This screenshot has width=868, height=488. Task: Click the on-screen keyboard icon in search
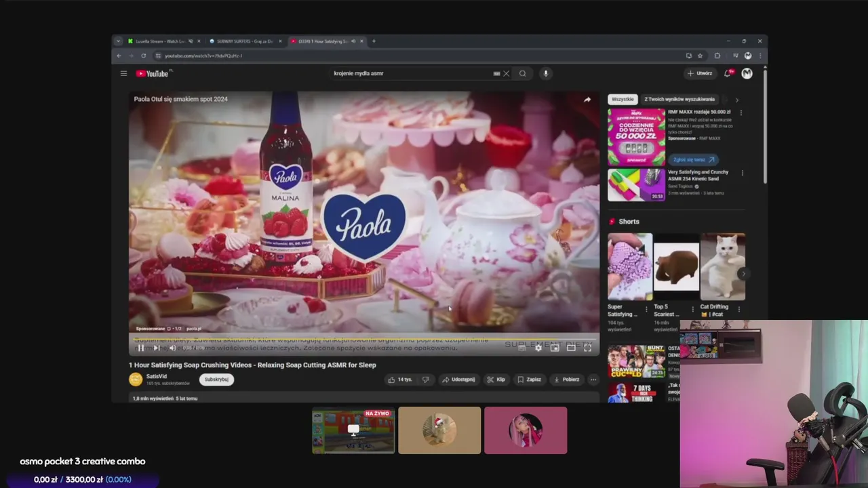coord(496,73)
